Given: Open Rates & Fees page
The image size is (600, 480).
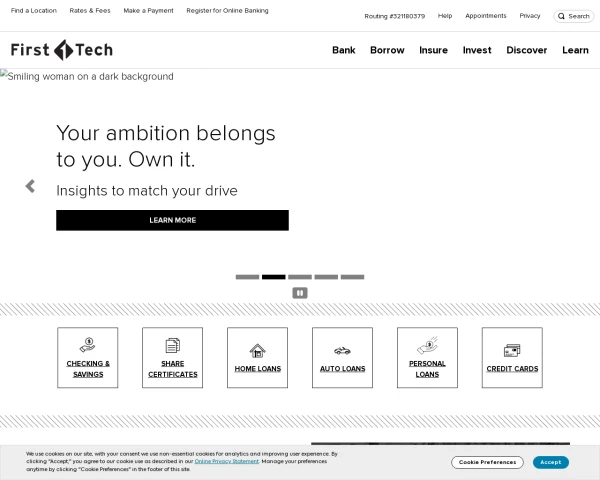Looking at the screenshot, I should (x=90, y=11).
